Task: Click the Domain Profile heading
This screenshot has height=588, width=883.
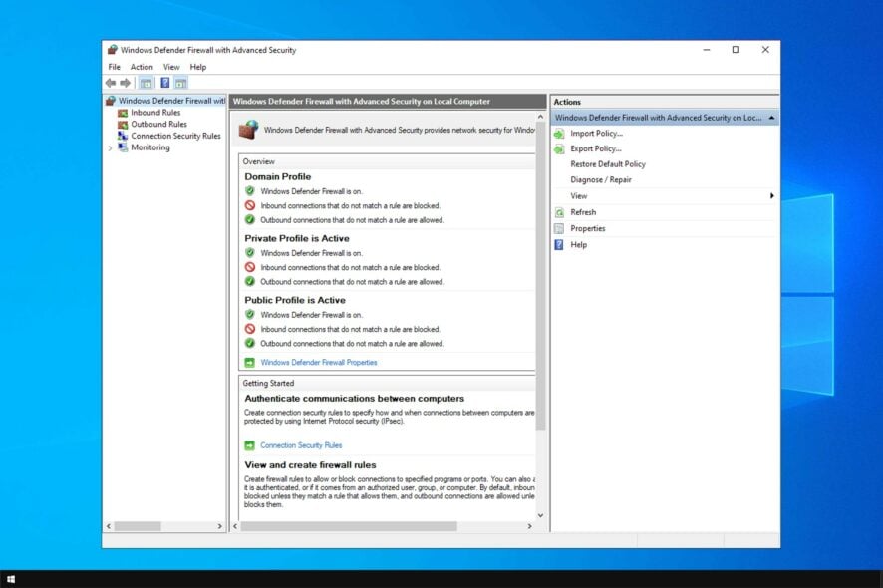Action: click(x=278, y=176)
